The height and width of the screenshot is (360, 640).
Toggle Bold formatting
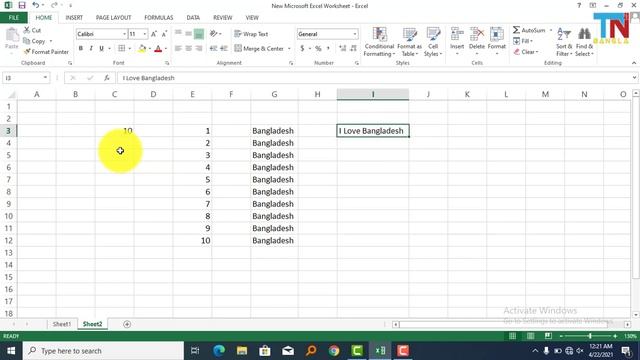point(81,48)
